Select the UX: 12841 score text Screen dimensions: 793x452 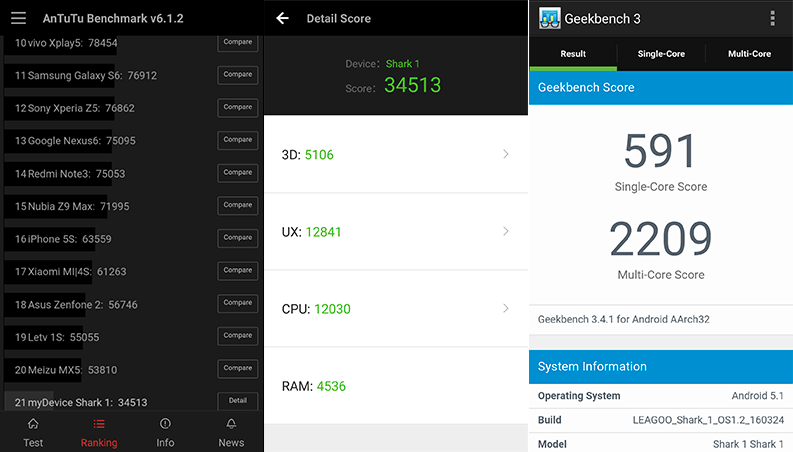(x=312, y=232)
